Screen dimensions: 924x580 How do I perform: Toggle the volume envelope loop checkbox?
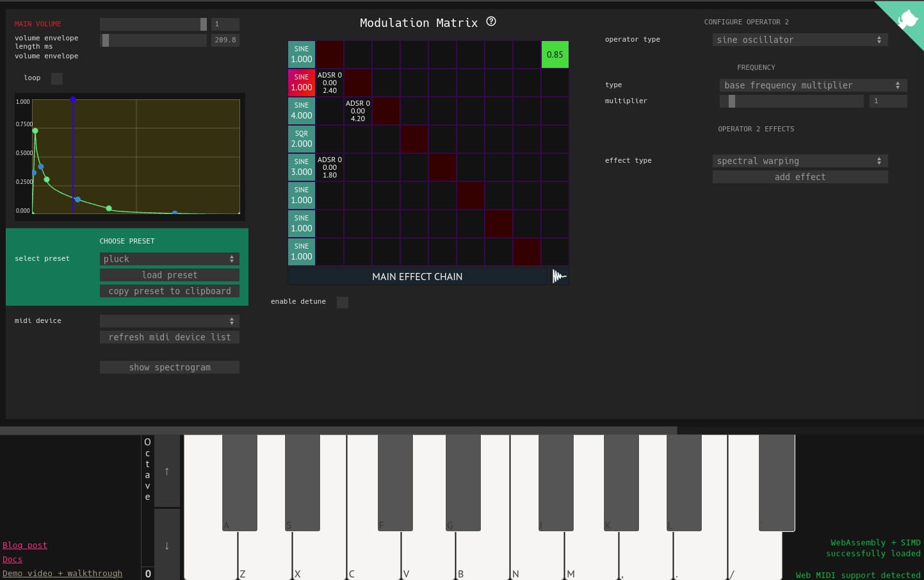coord(57,78)
